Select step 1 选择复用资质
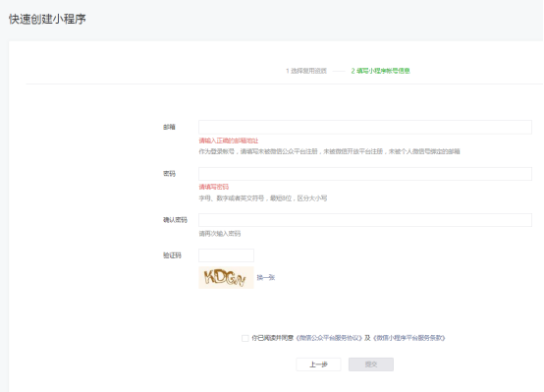This screenshot has width=544, height=392. tap(306, 71)
